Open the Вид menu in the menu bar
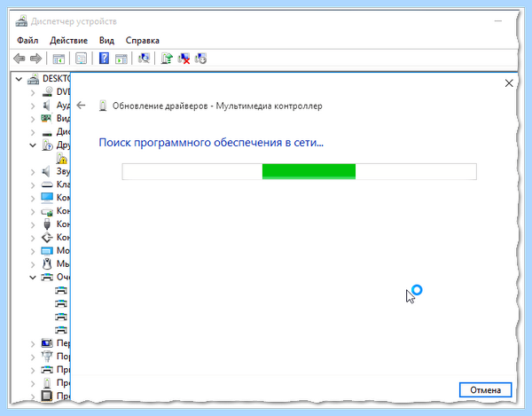 point(106,41)
